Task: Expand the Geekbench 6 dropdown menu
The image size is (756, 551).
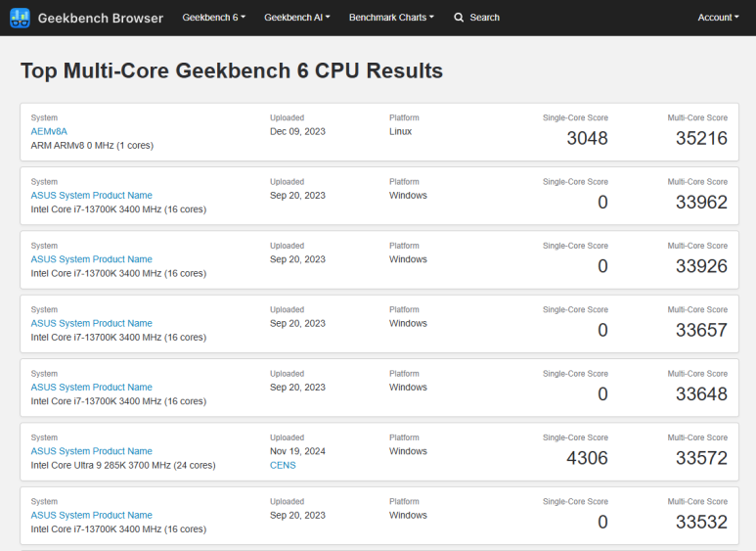Action: click(x=213, y=18)
